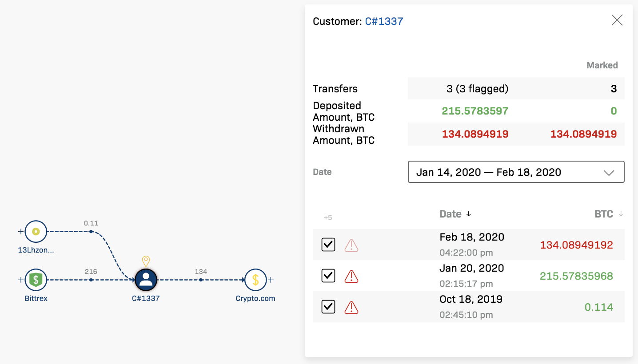This screenshot has height=364, width=638.
Task: Expand the Crypto.com node via its plus icon
Action: [x=271, y=280]
